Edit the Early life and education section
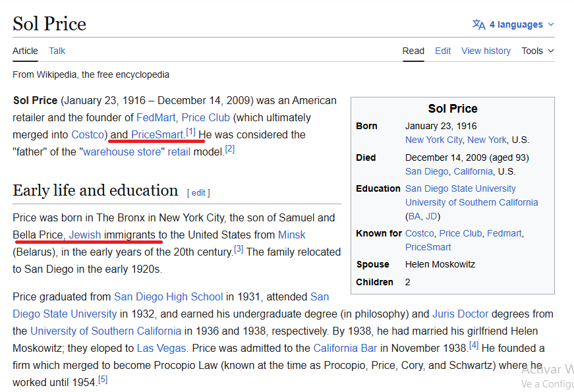The width and height of the screenshot is (574, 392). [x=198, y=193]
